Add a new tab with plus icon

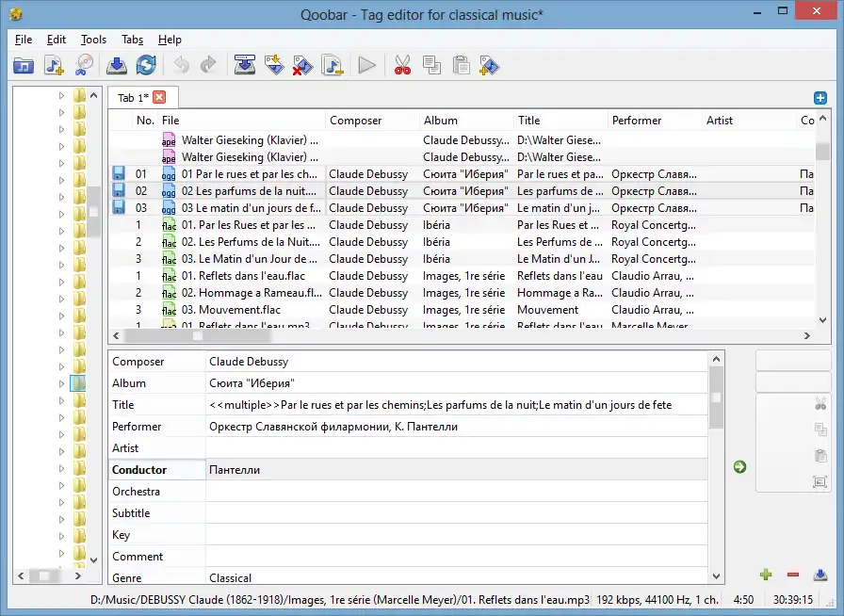[x=820, y=98]
